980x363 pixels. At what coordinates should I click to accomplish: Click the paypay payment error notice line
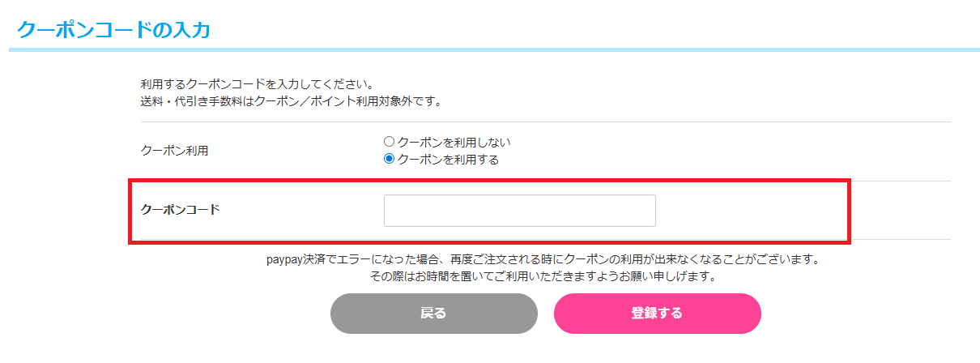543,260
